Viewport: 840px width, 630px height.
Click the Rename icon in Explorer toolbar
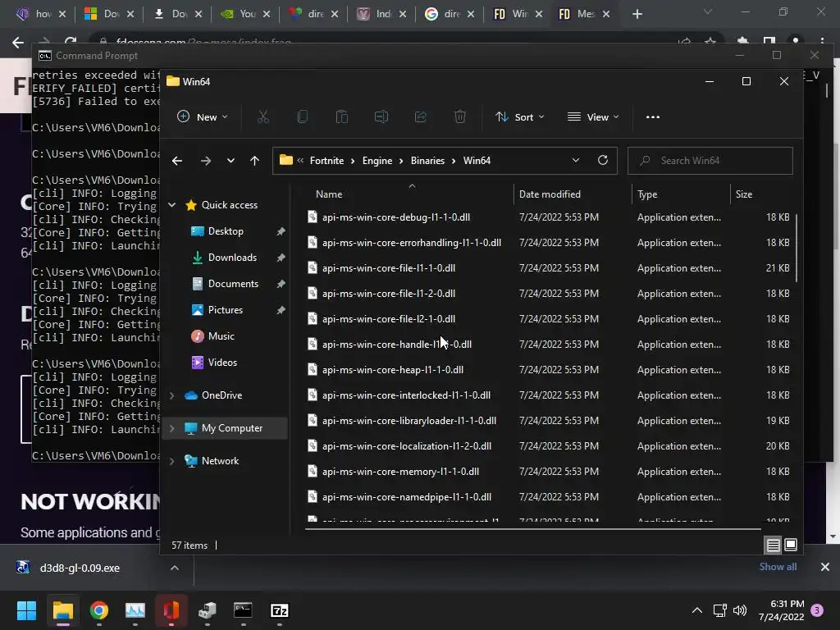[x=381, y=116]
